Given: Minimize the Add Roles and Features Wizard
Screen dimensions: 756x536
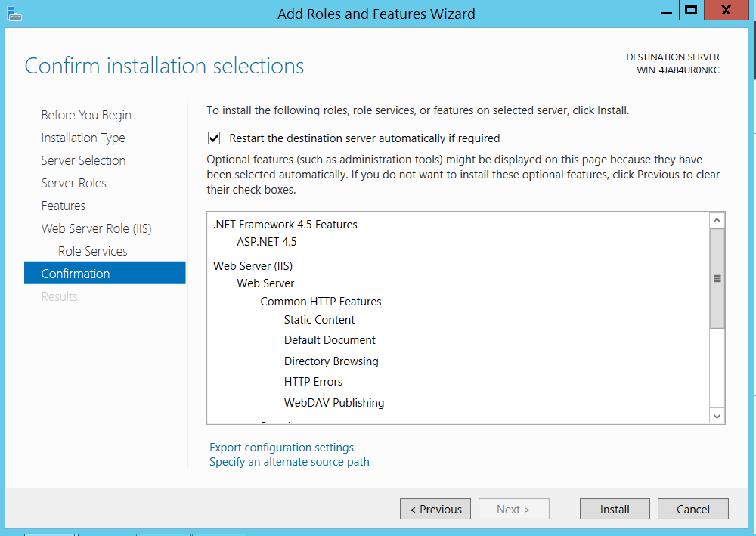Looking at the screenshot, I should 666,11.
